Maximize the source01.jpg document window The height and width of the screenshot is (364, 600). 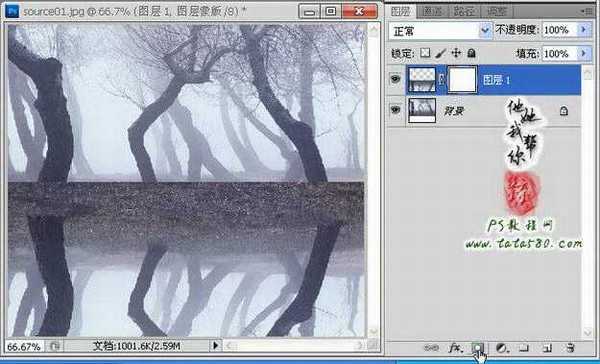pos(331,11)
